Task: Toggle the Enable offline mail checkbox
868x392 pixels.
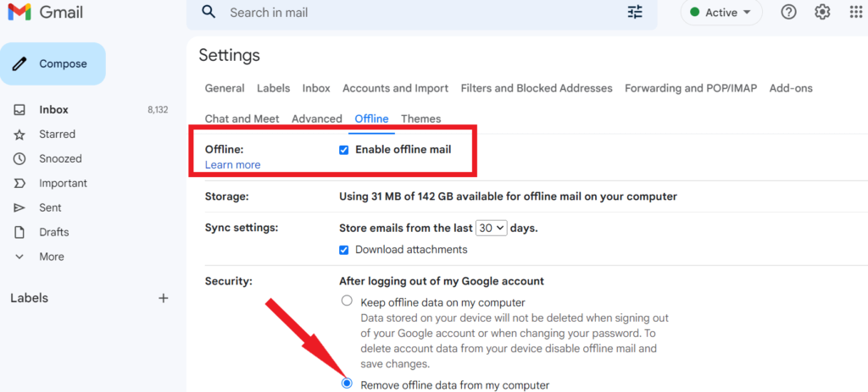Action: (344, 150)
